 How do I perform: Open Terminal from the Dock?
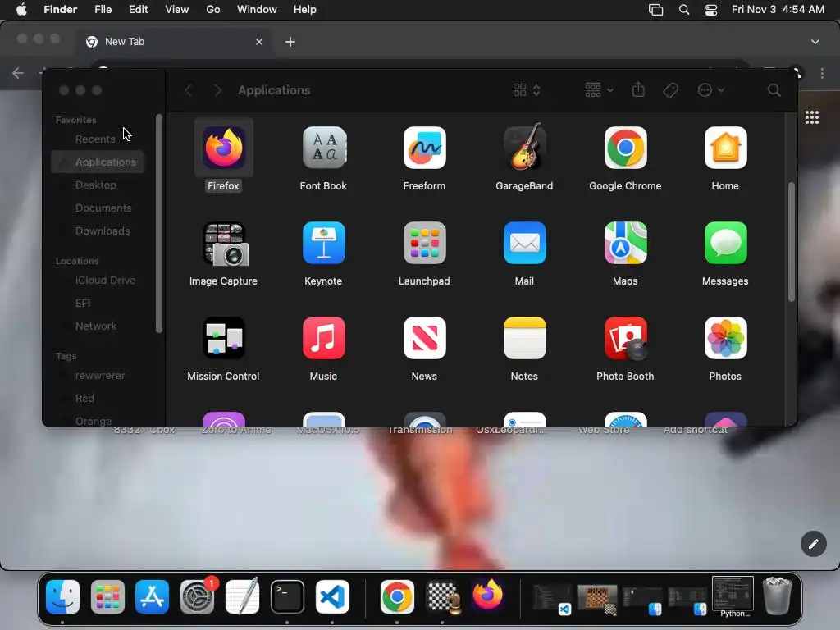(x=287, y=596)
